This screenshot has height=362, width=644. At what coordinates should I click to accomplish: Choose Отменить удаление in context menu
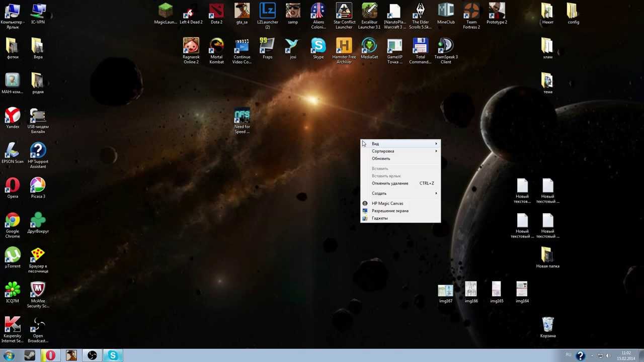pyautogui.click(x=400, y=184)
